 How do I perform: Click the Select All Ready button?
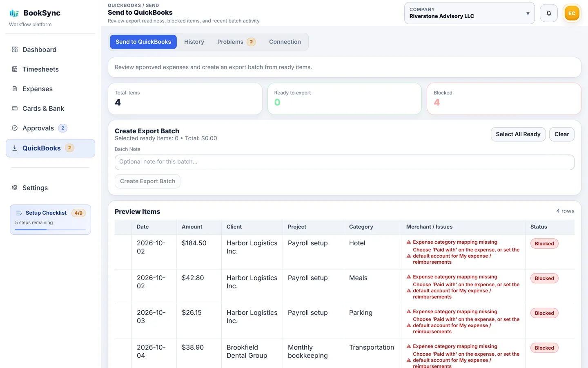[x=518, y=134]
